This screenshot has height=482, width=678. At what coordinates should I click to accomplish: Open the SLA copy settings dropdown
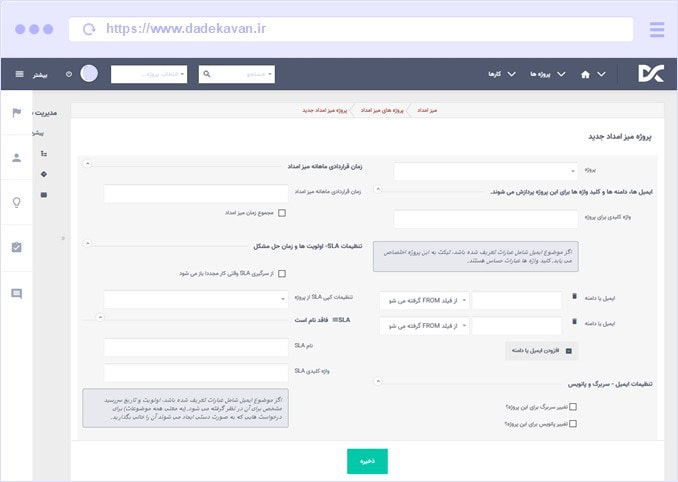point(195,299)
